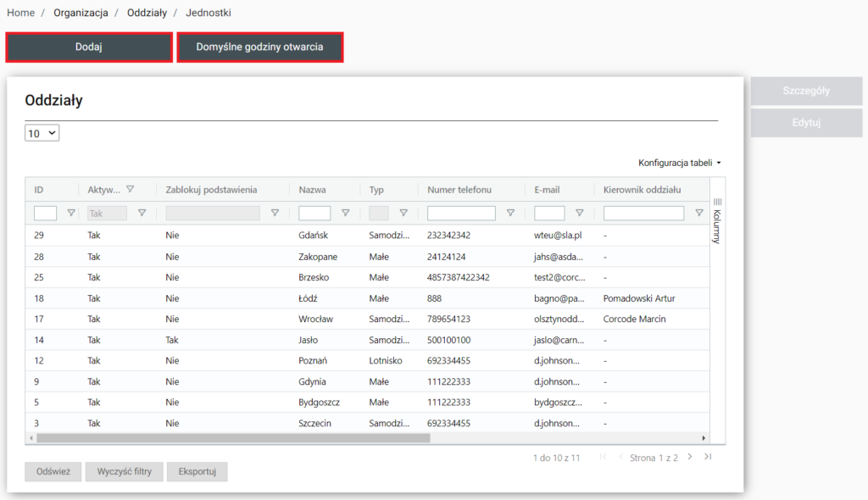The width and height of the screenshot is (868, 500).
Task: Go to the next page arrow
Action: click(690, 458)
